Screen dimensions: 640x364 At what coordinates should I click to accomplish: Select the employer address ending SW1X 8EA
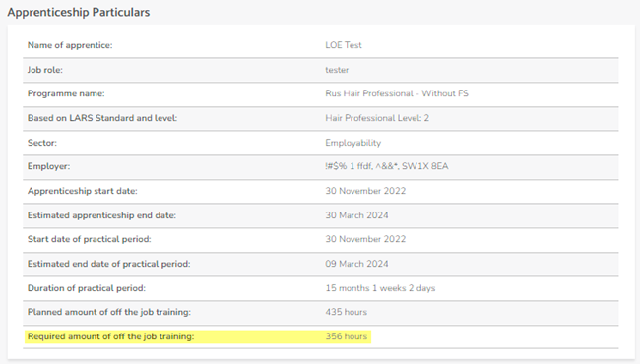coord(387,166)
